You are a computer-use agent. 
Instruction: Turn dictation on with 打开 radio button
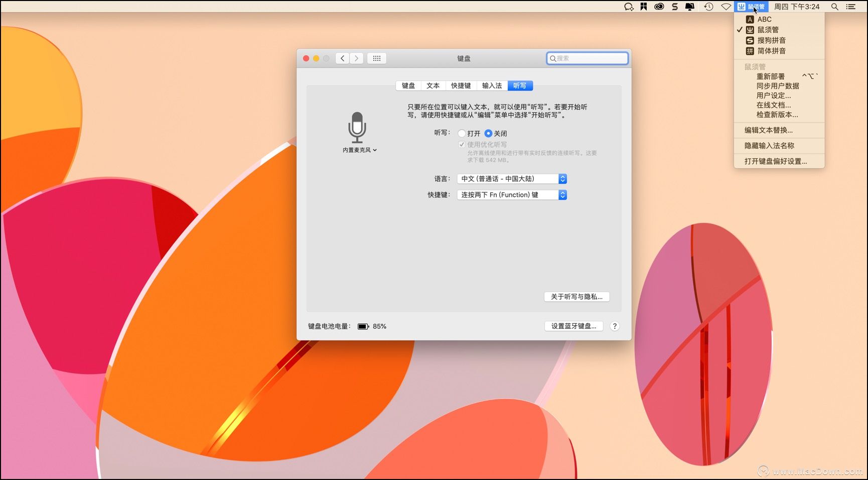[462, 134]
